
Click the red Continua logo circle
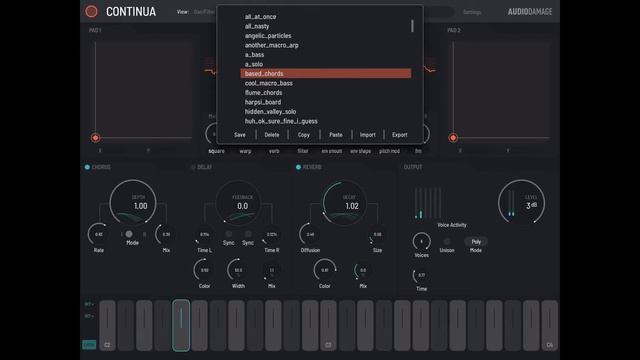click(x=91, y=11)
